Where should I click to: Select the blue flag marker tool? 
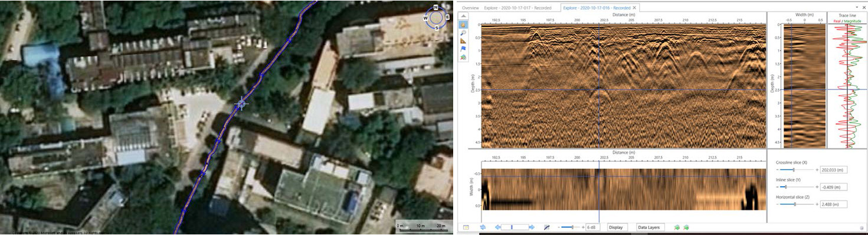pos(463,49)
